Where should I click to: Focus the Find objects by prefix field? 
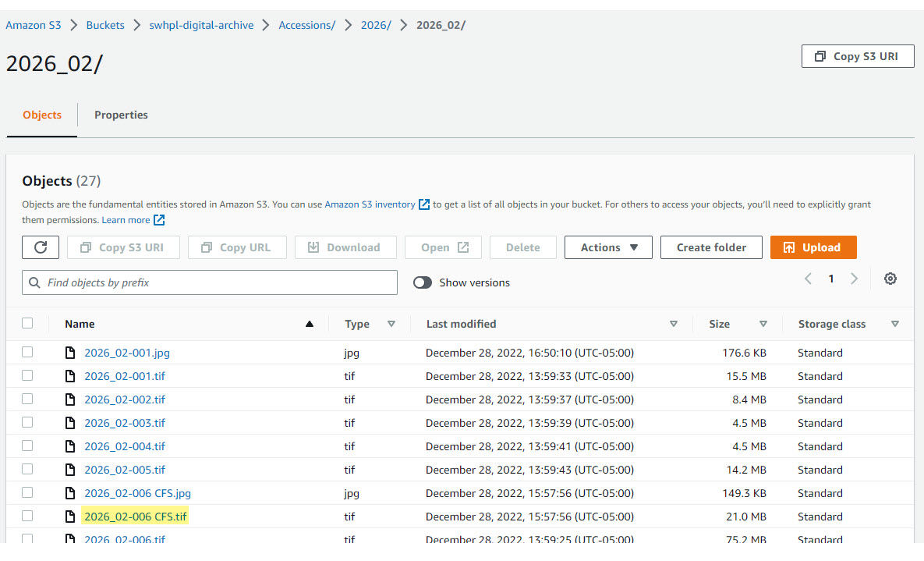click(210, 282)
